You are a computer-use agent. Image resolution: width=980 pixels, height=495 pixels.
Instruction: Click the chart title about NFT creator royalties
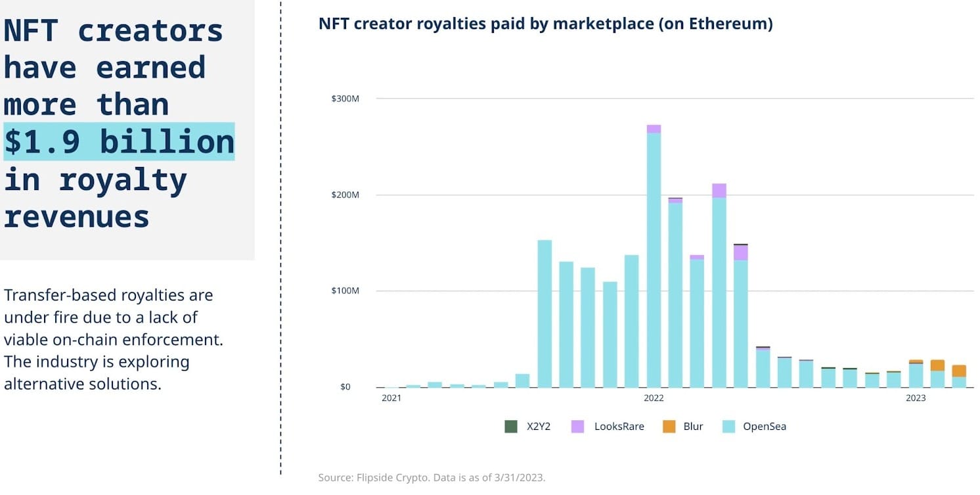pyautogui.click(x=545, y=24)
